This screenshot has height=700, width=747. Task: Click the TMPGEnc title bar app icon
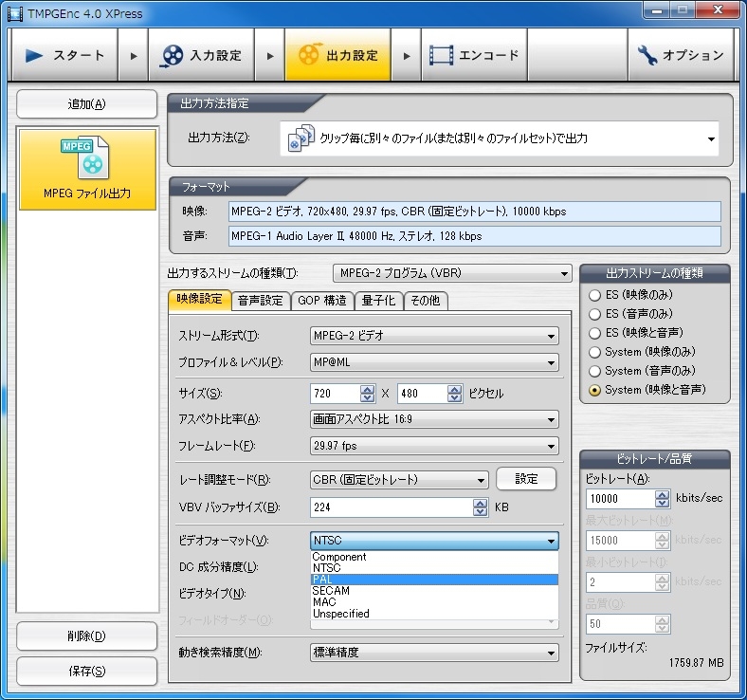[x=12, y=11]
